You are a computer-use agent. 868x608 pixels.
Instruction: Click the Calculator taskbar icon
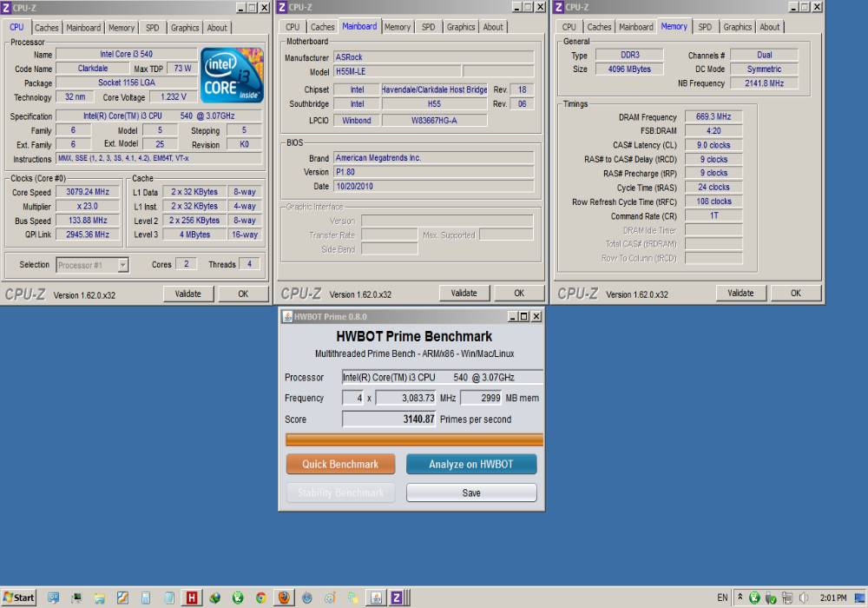pyautogui.click(x=146, y=598)
